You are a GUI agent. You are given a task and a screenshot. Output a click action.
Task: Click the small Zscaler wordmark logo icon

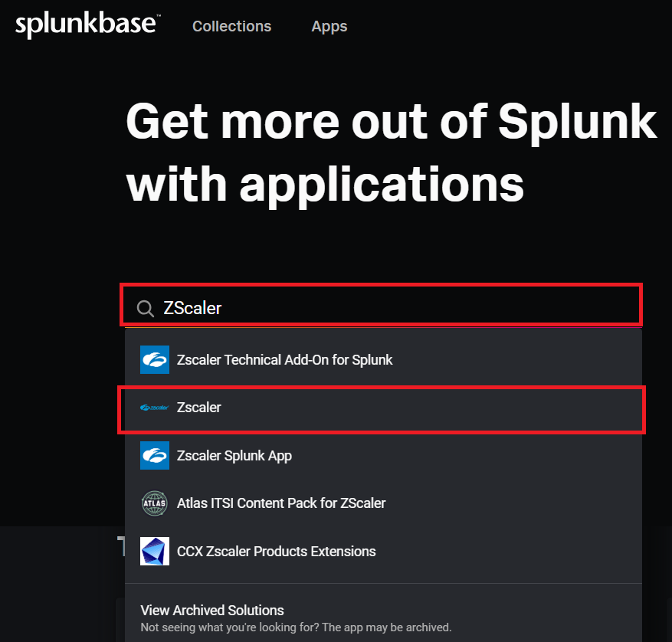[x=155, y=408]
